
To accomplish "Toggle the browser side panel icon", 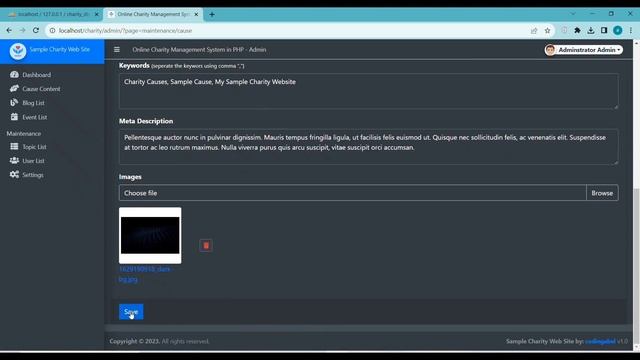I will click(604, 31).
